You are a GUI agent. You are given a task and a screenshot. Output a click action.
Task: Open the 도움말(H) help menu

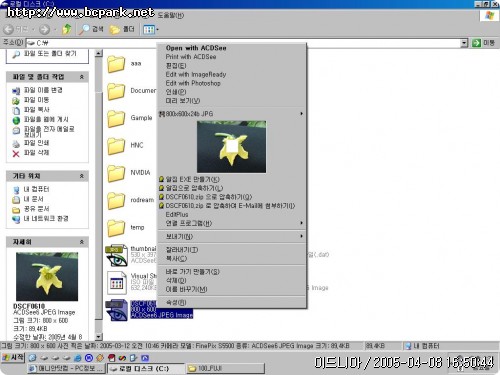(x=170, y=15)
